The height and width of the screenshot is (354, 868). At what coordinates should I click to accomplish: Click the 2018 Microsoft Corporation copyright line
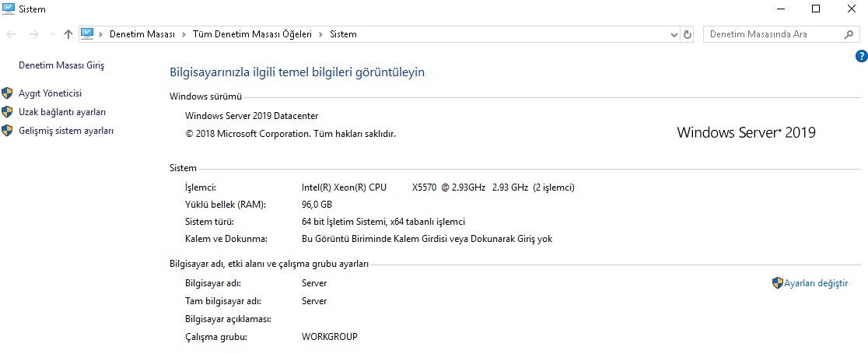[291, 134]
